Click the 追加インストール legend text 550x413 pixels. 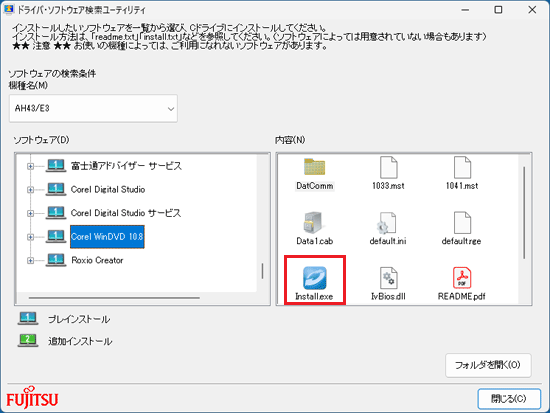(x=80, y=341)
